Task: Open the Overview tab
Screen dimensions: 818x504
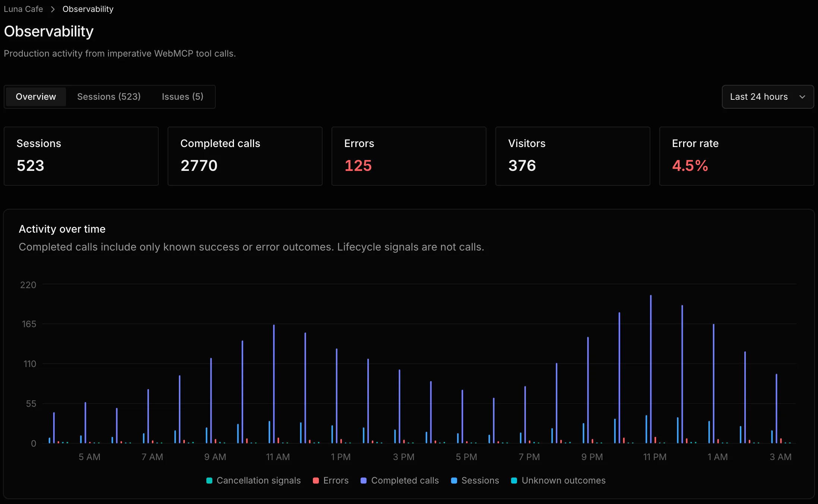Action: point(36,97)
